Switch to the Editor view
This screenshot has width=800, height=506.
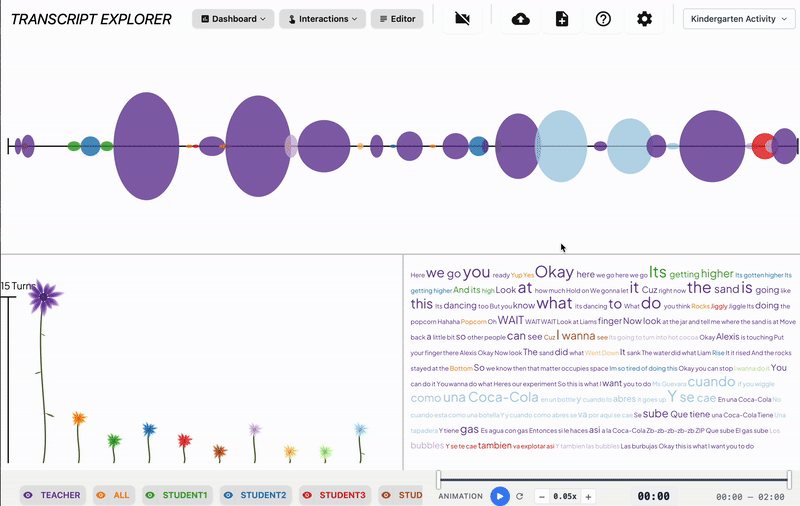tap(397, 19)
